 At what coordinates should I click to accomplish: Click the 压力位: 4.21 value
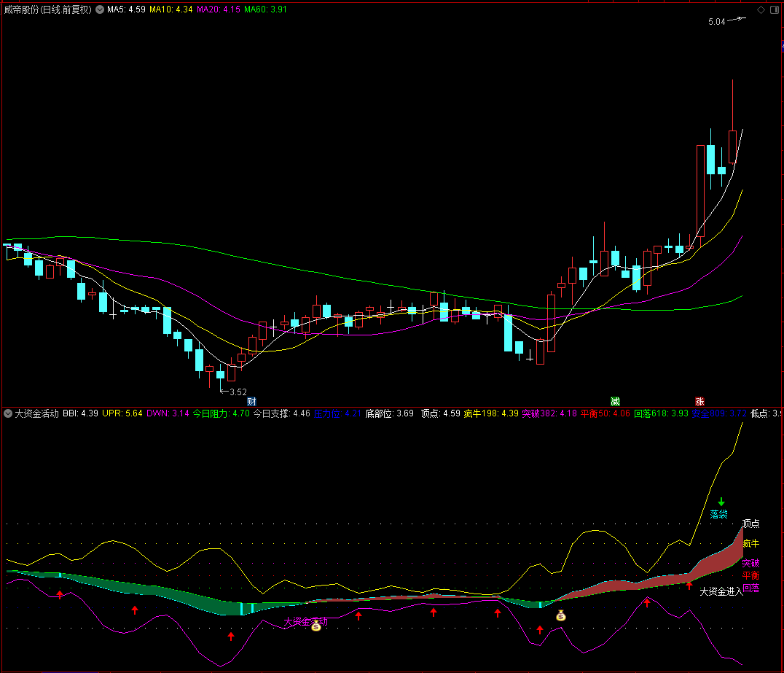point(337,413)
